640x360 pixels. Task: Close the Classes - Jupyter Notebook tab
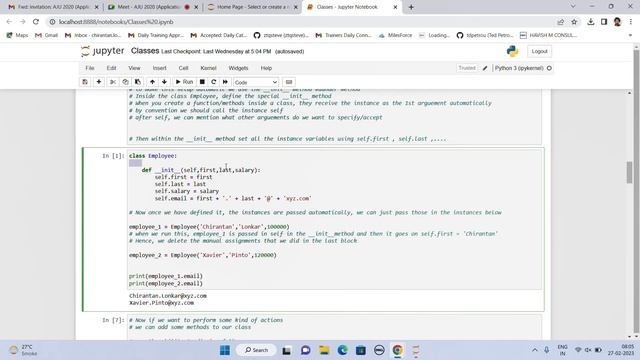[395, 7]
